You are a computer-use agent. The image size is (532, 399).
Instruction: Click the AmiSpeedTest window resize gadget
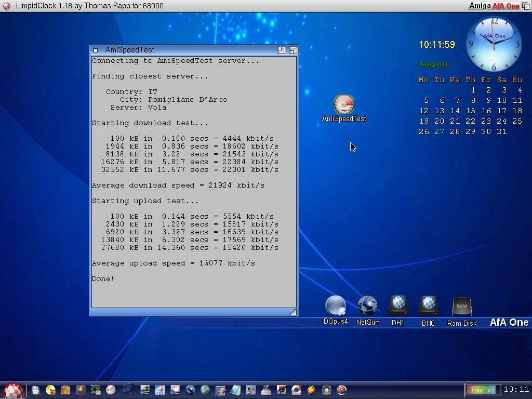tap(293, 312)
